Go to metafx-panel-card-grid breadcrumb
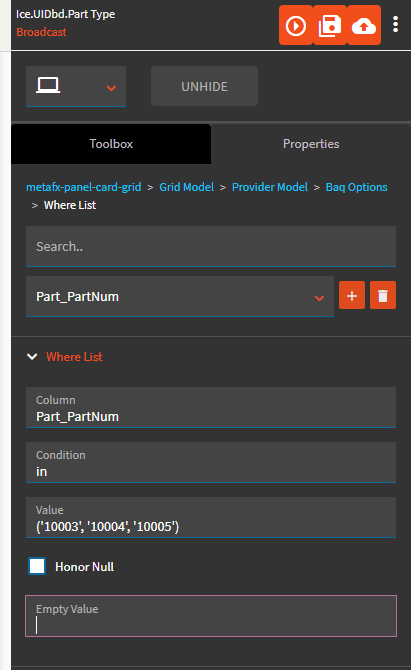411x670 pixels. pos(84,187)
